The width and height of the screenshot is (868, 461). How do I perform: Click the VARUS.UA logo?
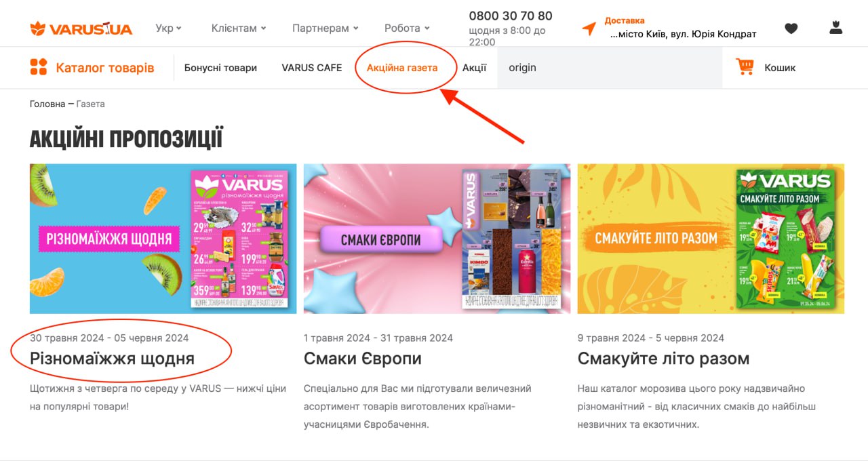(81, 28)
